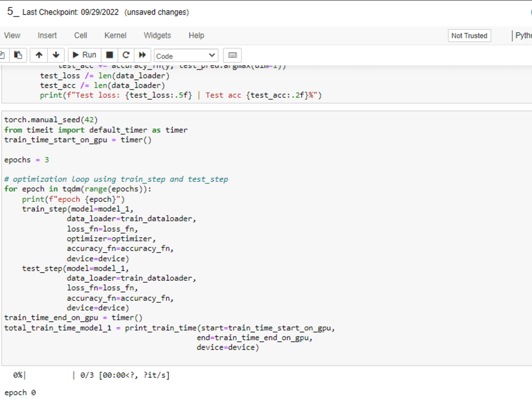Image resolution: width=532 pixels, height=399 pixels.
Task: Click the 'print(f"epoch {epoch}")' line
Action: [x=73, y=199]
